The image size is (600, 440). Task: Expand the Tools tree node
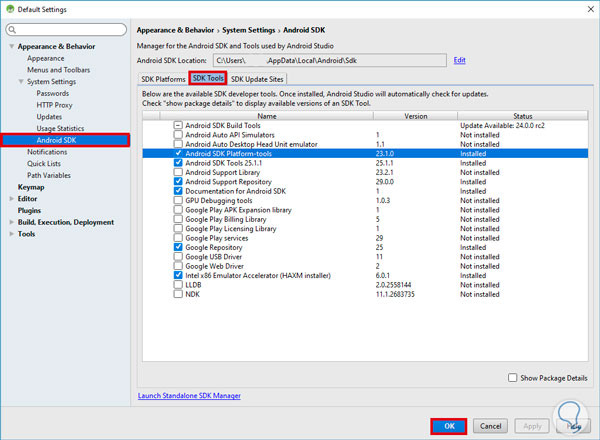click(12, 234)
